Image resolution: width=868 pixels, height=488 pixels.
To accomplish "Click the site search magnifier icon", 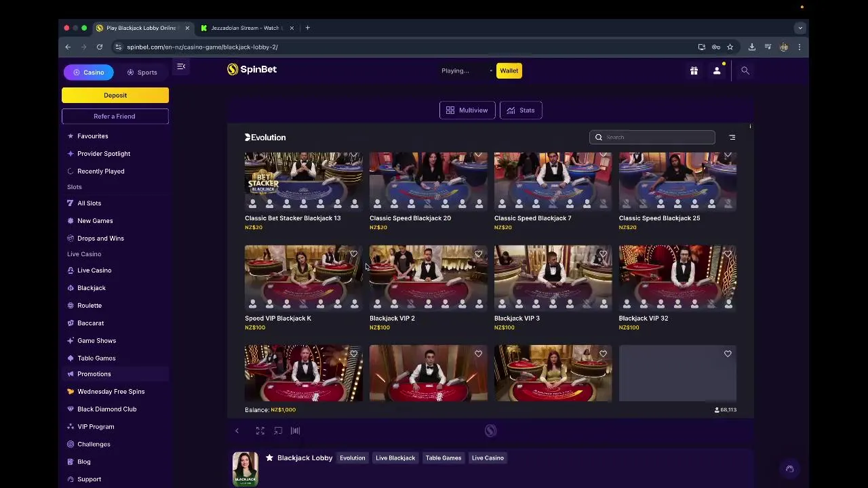I will 745,70.
